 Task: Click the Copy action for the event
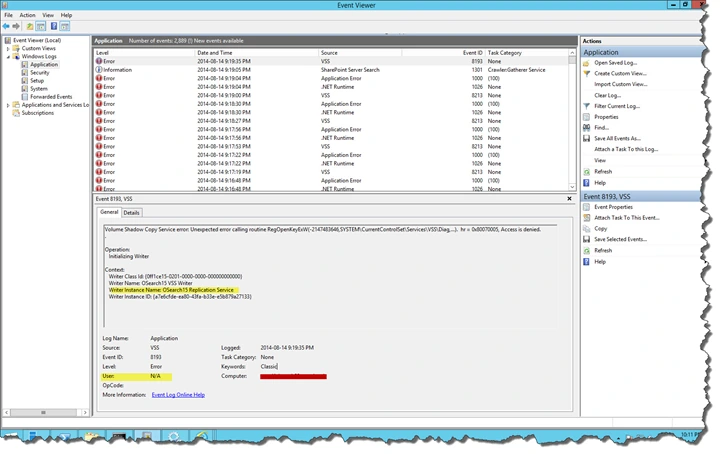[600, 228]
